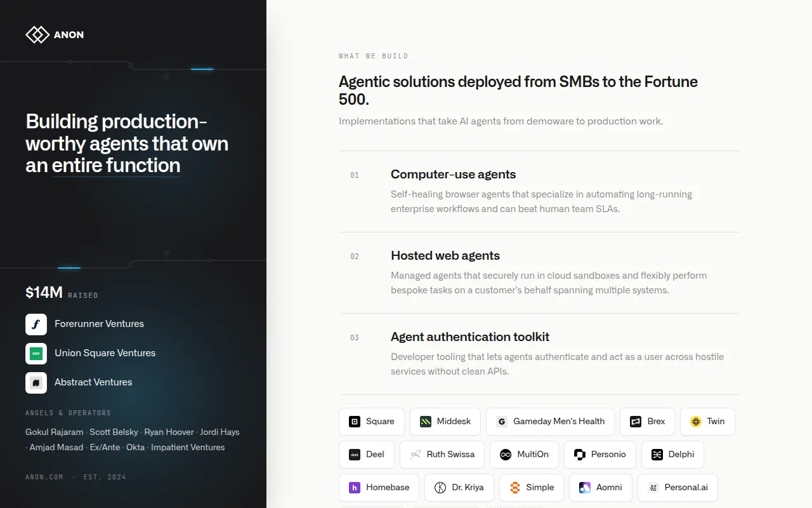Click the Agent authentication toolkit heading
The image size is (812, 508).
(470, 337)
